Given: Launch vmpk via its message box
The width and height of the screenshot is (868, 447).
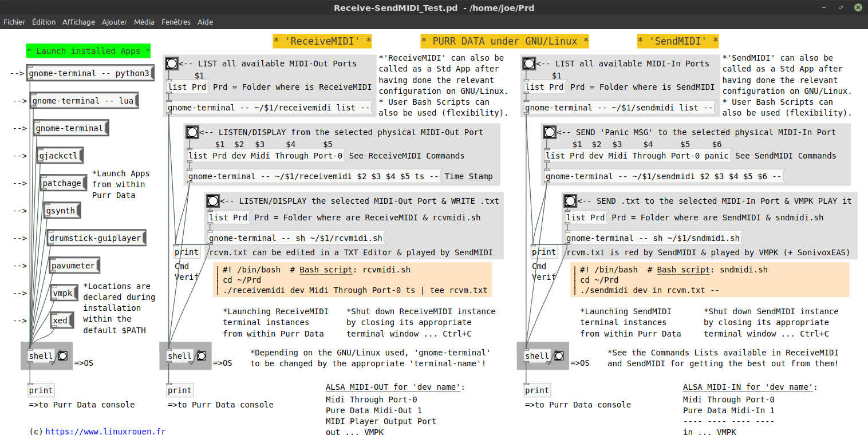Looking at the screenshot, I should click(65, 293).
